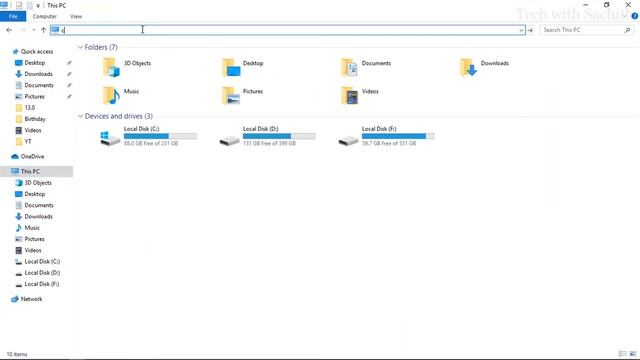Open pinned Desktop under Quick access
The width and height of the screenshot is (640, 360).
35,63
